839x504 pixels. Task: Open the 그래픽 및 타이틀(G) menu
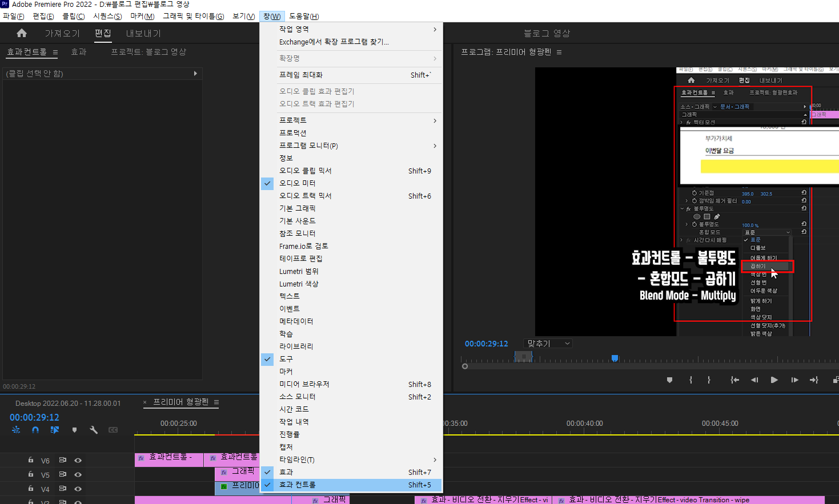194,16
